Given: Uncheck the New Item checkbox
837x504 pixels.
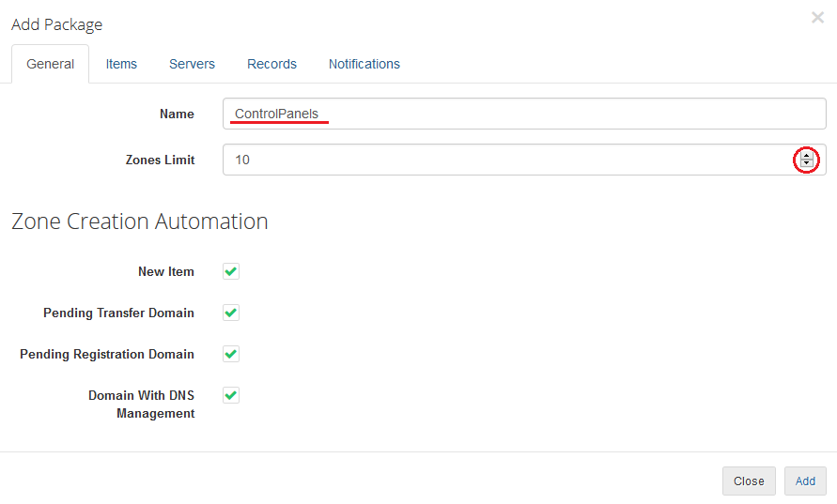Looking at the screenshot, I should (231, 271).
